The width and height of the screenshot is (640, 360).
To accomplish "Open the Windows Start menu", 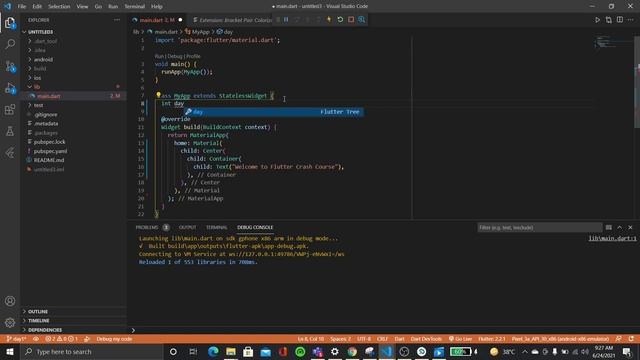I will (10, 351).
